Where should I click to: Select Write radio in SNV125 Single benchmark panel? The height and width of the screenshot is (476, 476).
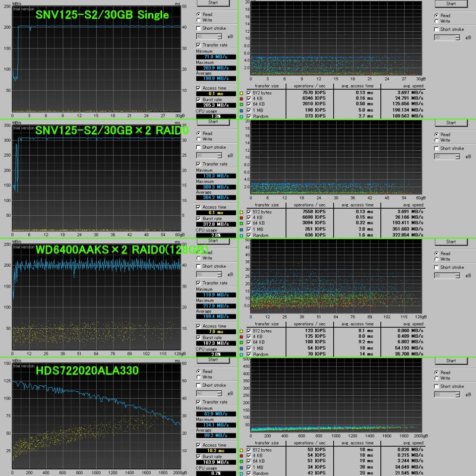coord(198,20)
